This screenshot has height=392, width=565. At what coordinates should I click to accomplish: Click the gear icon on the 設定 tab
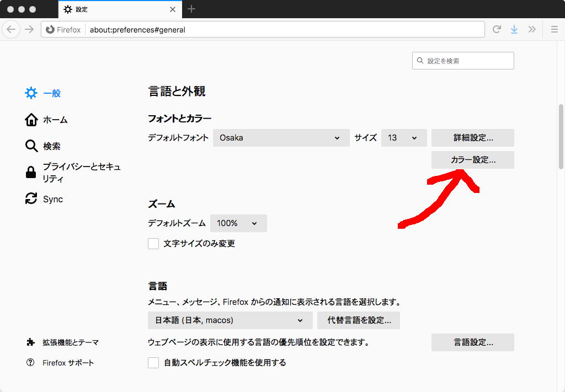click(68, 9)
